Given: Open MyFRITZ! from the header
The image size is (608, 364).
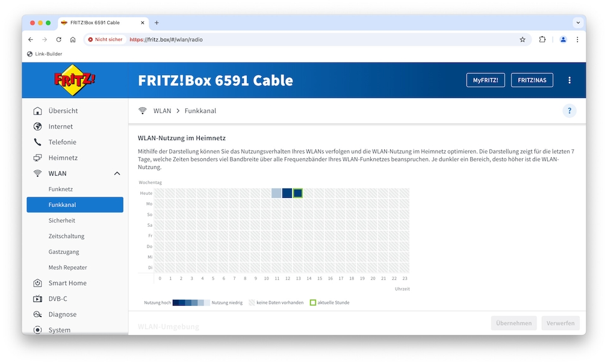Looking at the screenshot, I should coord(485,79).
